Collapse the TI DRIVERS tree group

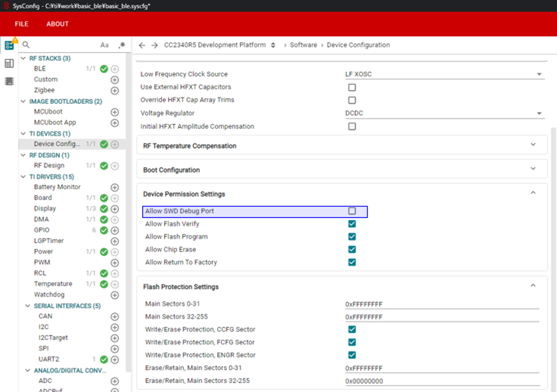coord(23,177)
